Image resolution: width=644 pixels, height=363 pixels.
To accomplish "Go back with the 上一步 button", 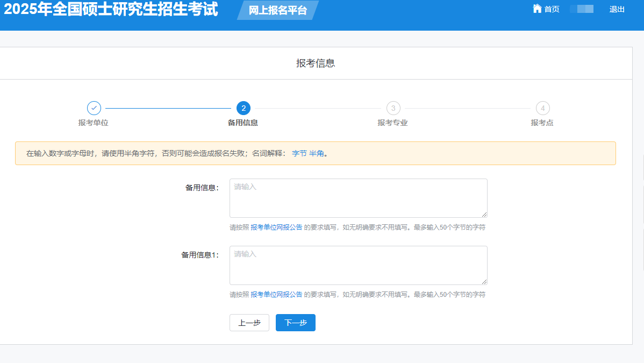I will click(249, 323).
